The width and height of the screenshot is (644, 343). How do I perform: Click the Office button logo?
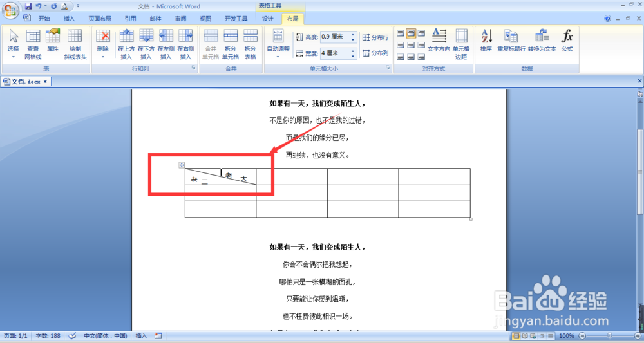point(10,10)
